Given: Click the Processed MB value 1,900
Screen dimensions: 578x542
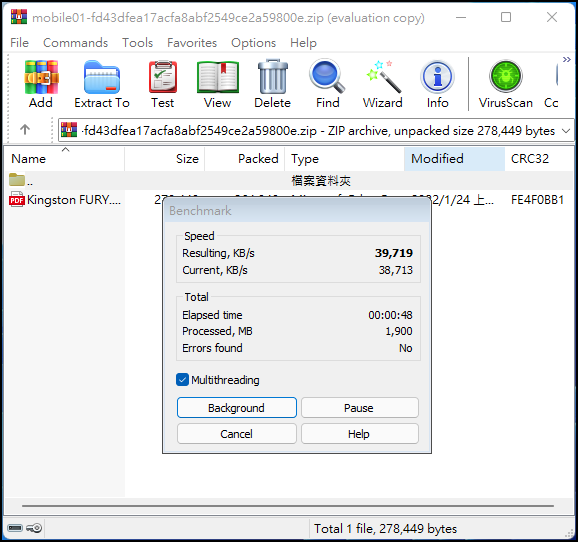Looking at the screenshot, I should [x=399, y=331].
